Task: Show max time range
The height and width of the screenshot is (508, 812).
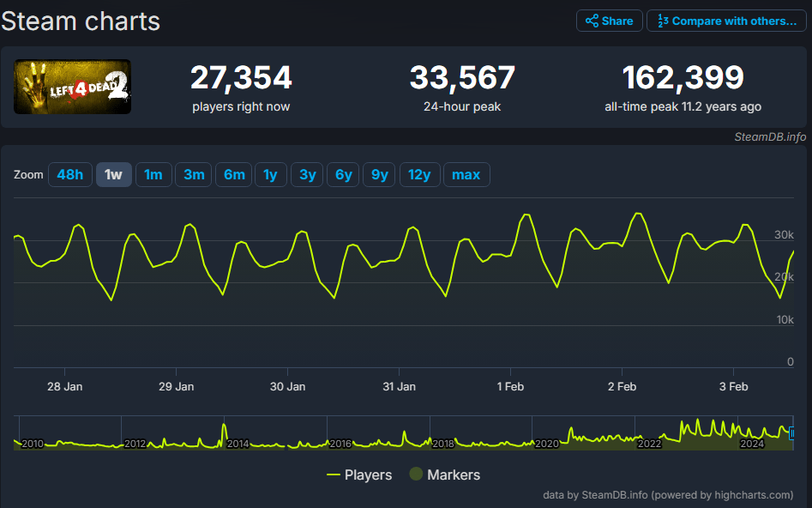Action: click(x=466, y=175)
